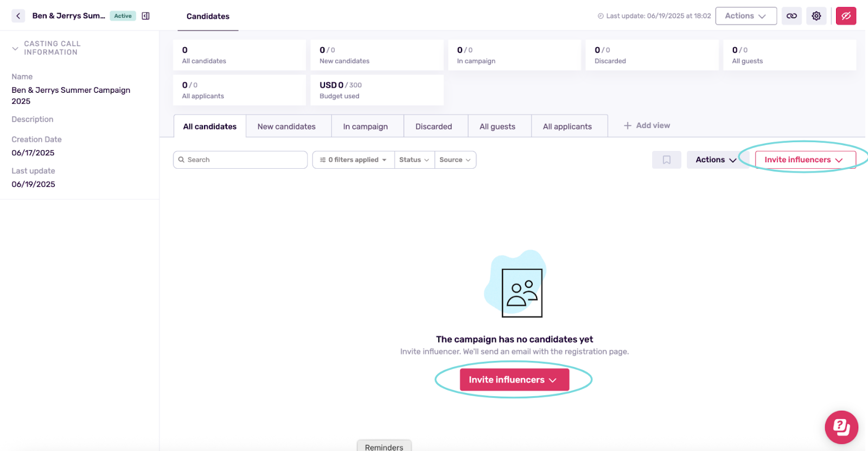The image size is (868, 451).
Task: Click the Reminders button at bottom
Action: coord(384,446)
